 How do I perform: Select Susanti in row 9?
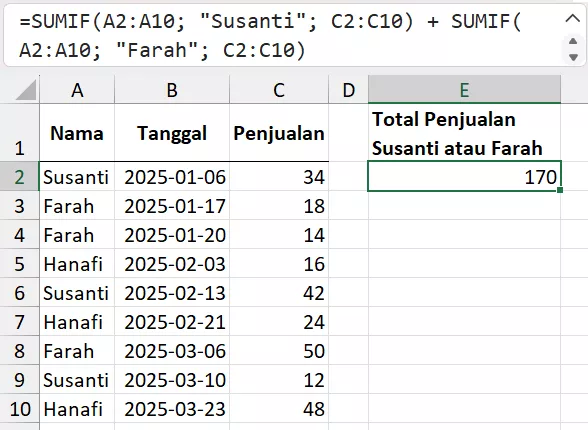click(x=77, y=379)
